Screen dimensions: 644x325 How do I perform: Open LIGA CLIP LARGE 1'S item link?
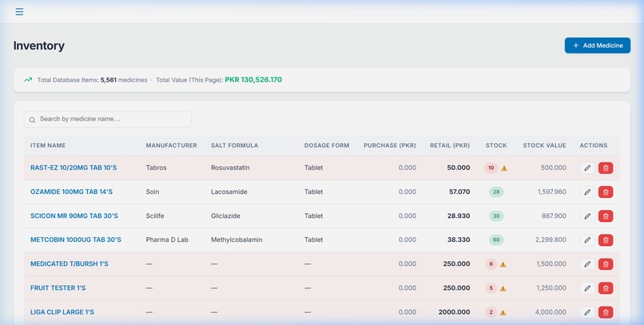pos(62,312)
